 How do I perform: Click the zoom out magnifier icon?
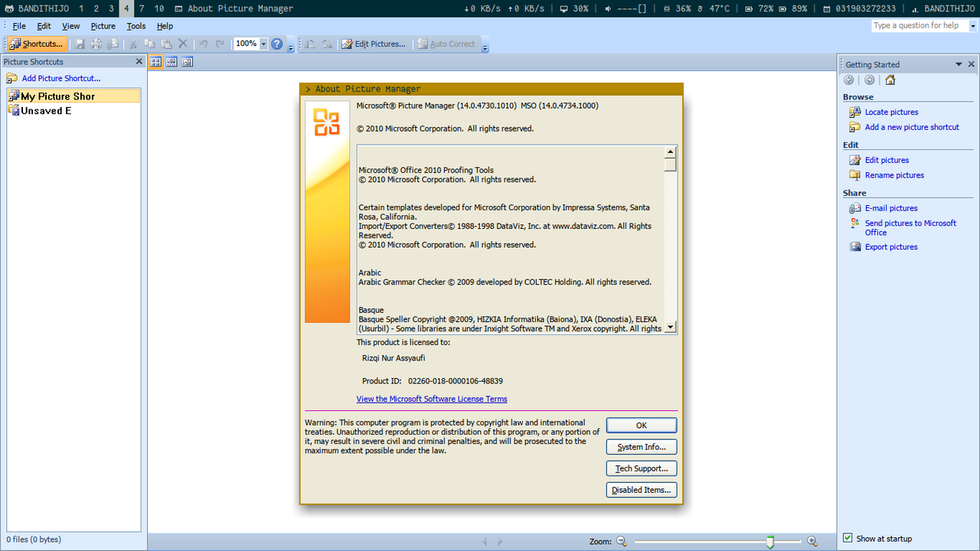(x=622, y=541)
